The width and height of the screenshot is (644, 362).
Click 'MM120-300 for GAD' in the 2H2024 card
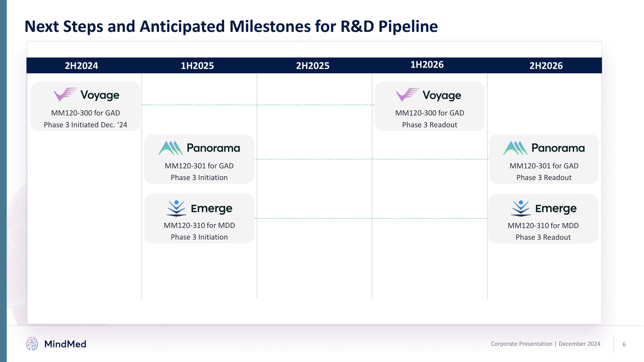(86, 113)
